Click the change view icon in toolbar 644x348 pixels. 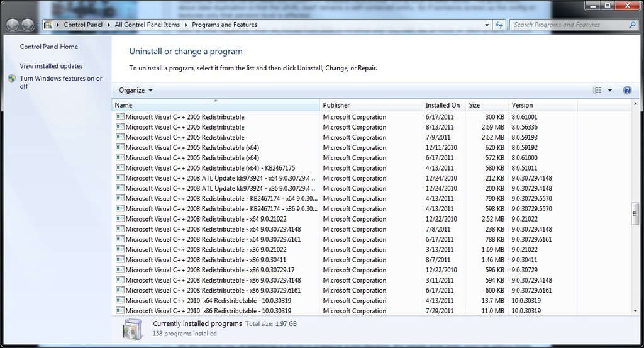[x=597, y=91]
